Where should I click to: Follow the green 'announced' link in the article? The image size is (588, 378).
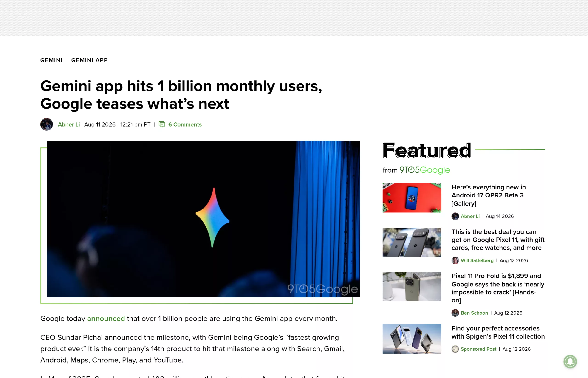click(106, 318)
